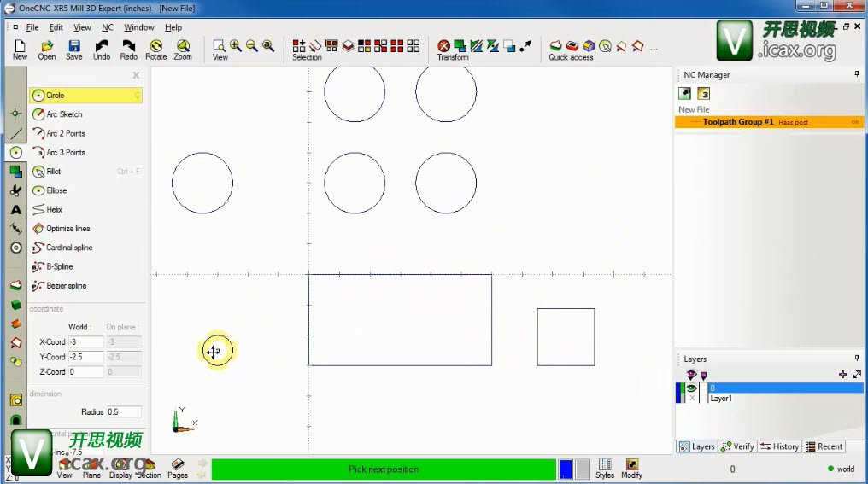Click the X-Coord world input field
This screenshot has height=484, width=868.
[85, 341]
